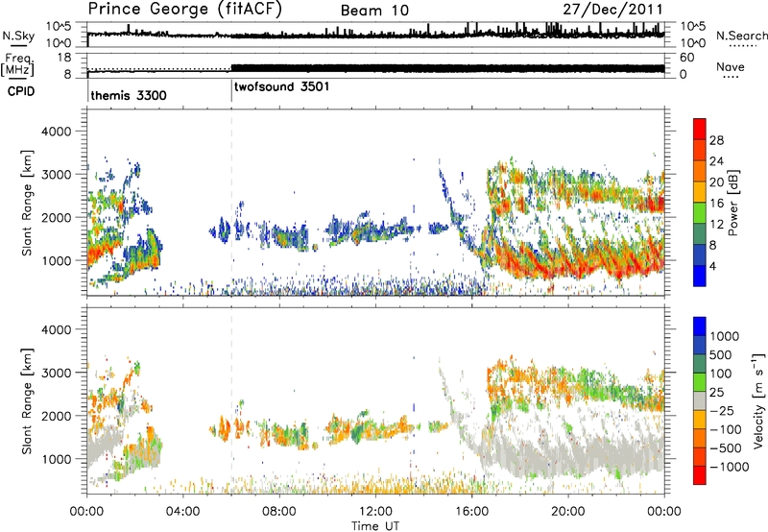Click the "16" power colorbar value
768x532 pixels.
click(716, 204)
